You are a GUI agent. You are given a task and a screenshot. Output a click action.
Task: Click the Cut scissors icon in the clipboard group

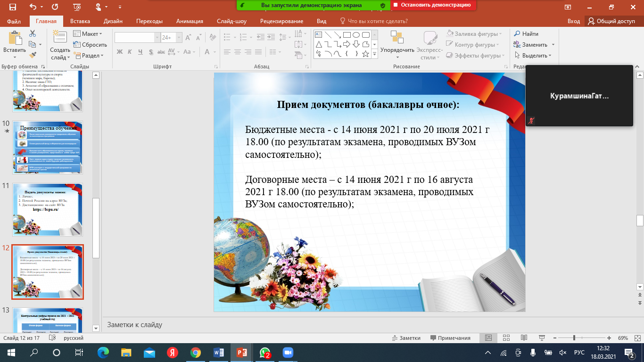click(33, 33)
